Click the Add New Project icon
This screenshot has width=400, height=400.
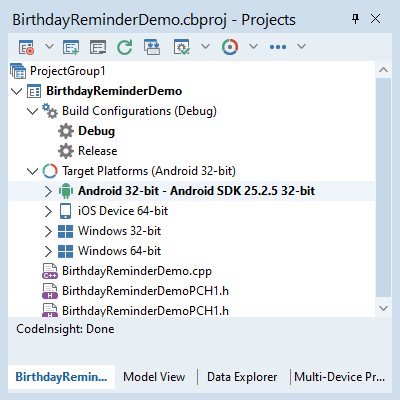(71, 47)
